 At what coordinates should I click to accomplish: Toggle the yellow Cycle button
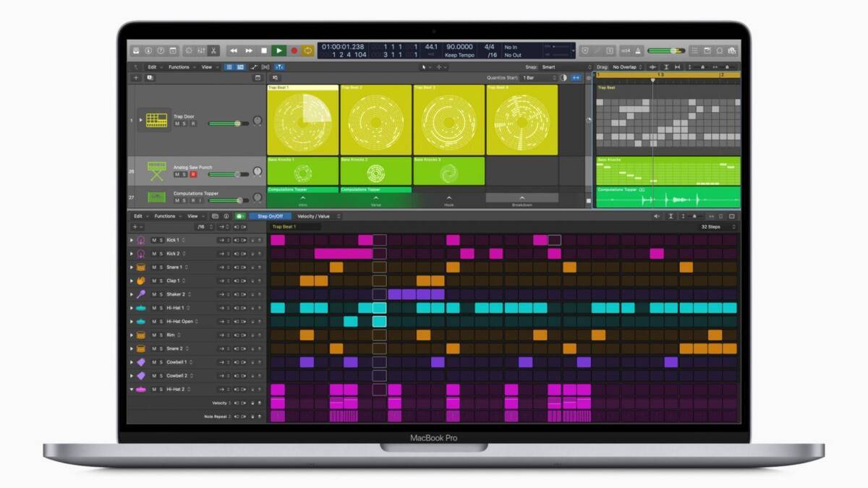click(308, 51)
